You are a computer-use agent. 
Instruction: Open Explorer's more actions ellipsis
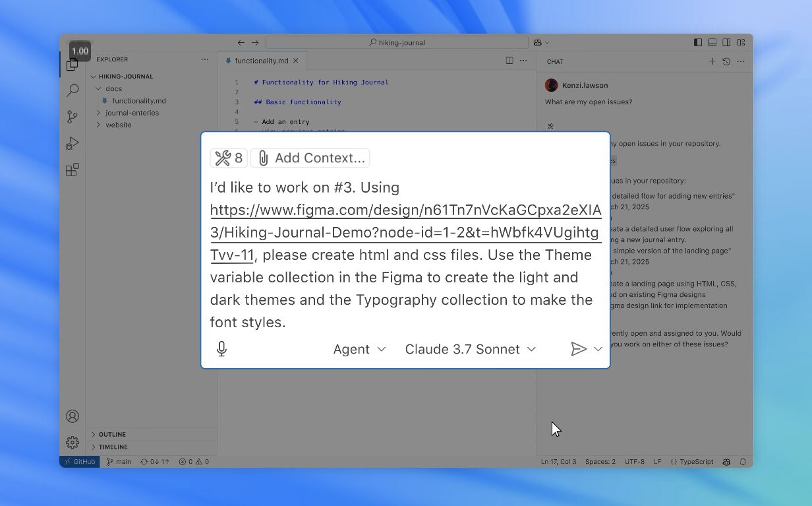(x=205, y=59)
